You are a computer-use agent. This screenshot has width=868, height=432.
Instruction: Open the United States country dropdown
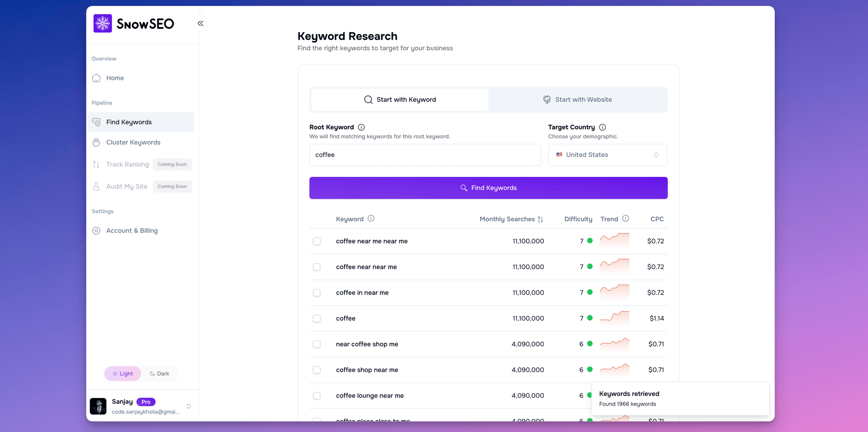coord(607,155)
